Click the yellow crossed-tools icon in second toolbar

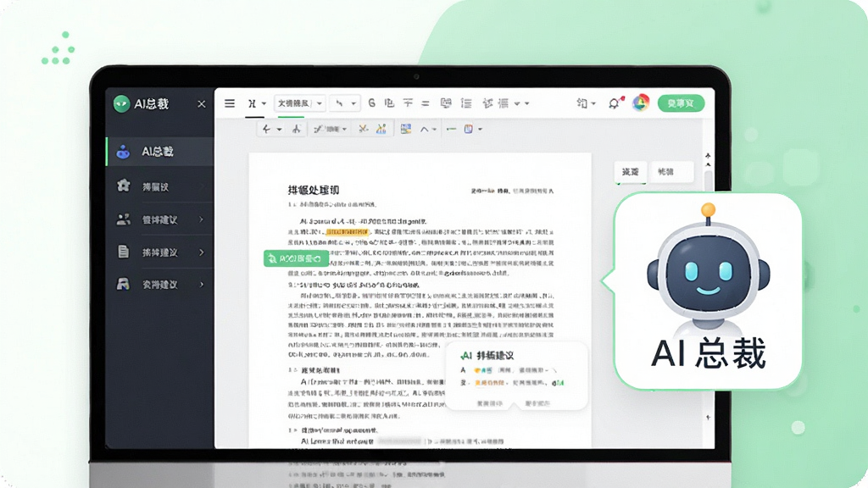point(363,129)
